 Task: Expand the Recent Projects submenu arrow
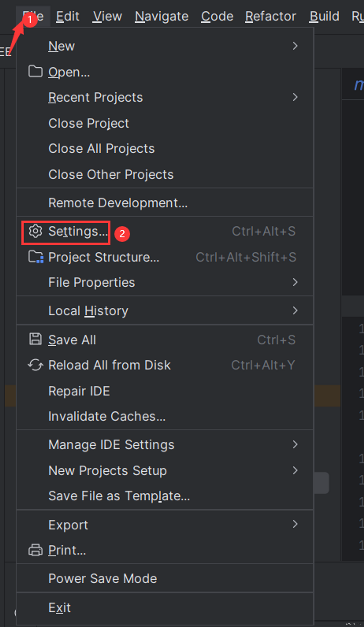coord(295,97)
